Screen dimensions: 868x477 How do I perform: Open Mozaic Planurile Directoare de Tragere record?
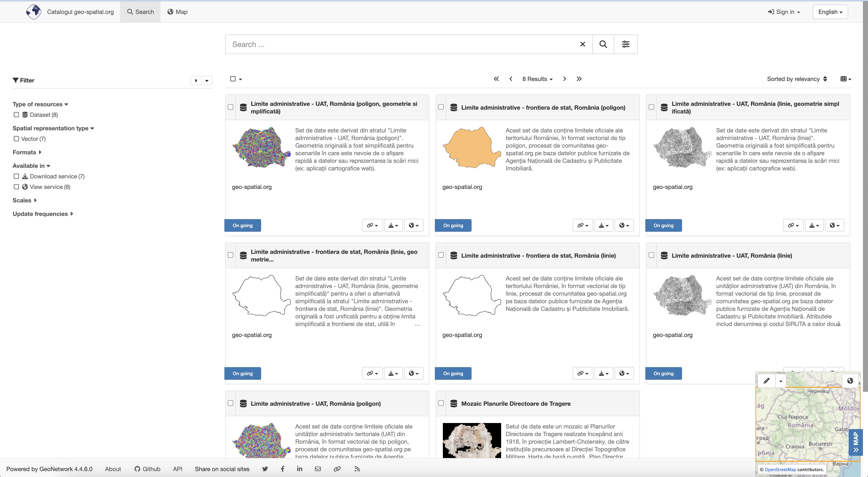coord(515,404)
